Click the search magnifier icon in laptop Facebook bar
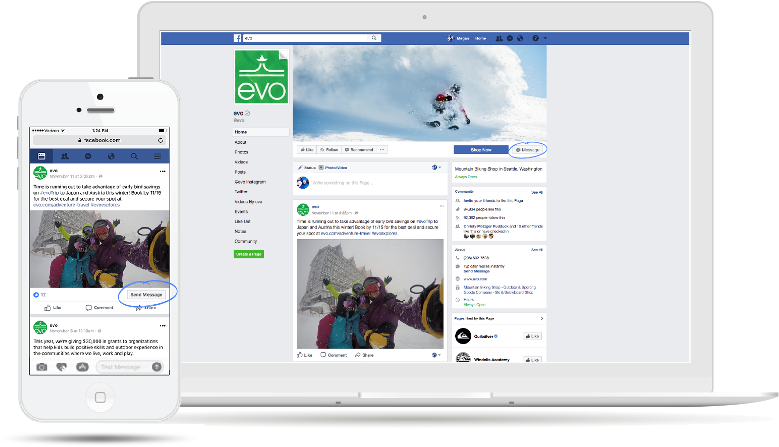This screenshot has width=779, height=447. pyautogui.click(x=374, y=38)
